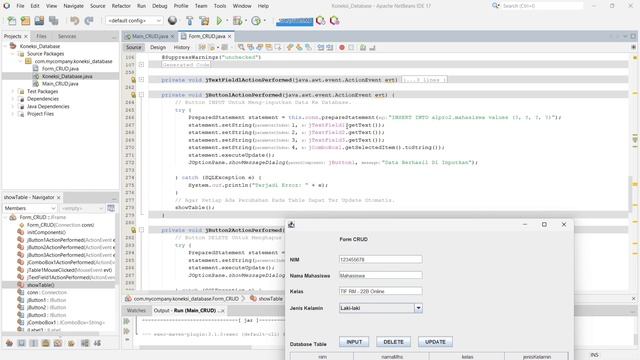The height and width of the screenshot is (360, 640).
Task: Toggle the Show Non-Public Members navigator filter
Action: click(46, 343)
